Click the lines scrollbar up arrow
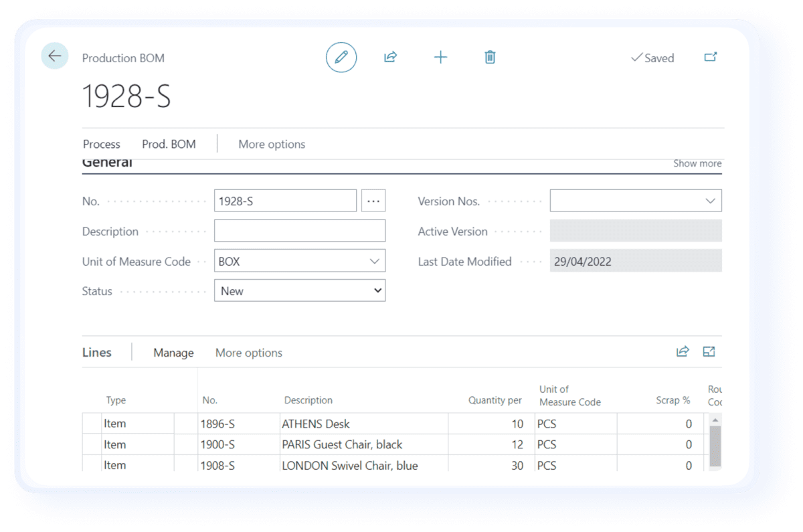 (x=715, y=420)
